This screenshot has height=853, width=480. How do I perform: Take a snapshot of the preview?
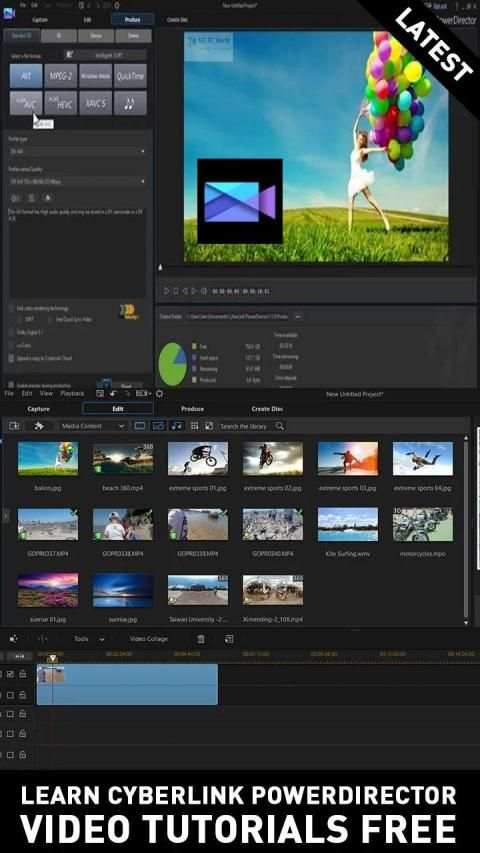[204, 291]
